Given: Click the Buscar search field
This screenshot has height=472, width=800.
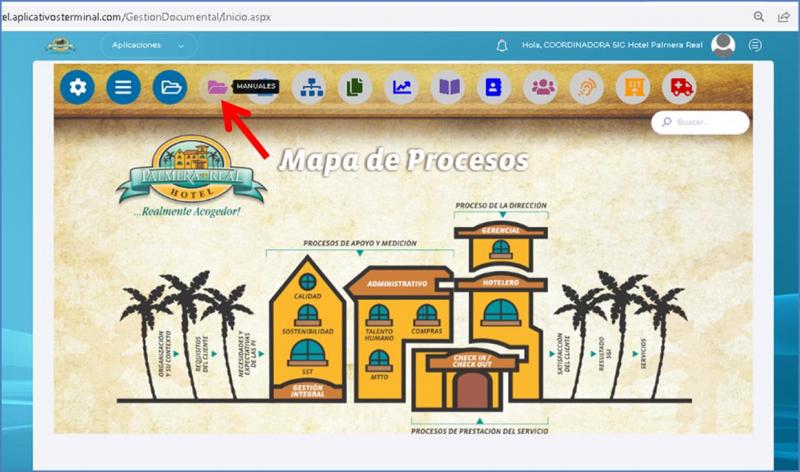Looking at the screenshot, I should click(x=705, y=122).
